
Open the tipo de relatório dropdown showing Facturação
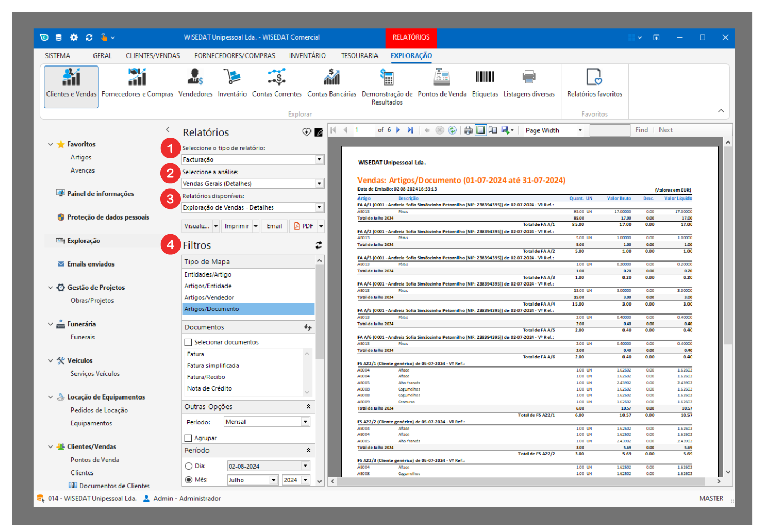(x=319, y=159)
